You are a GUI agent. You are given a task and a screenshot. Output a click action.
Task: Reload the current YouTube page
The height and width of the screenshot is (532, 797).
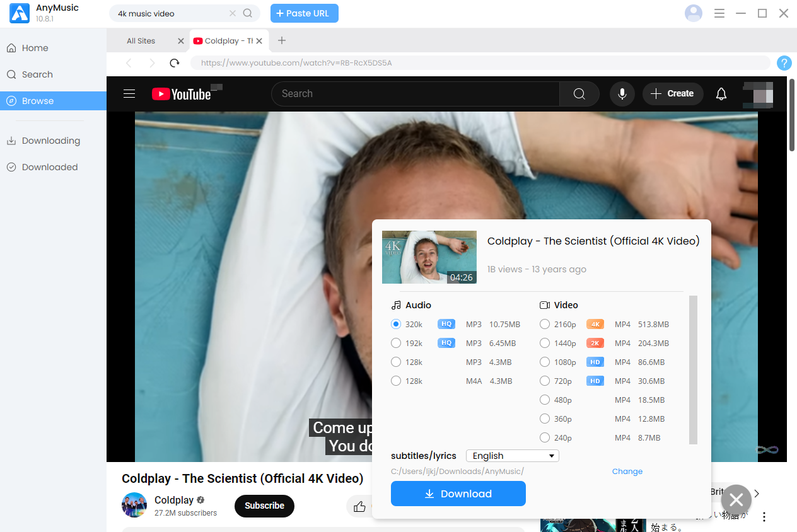point(175,63)
